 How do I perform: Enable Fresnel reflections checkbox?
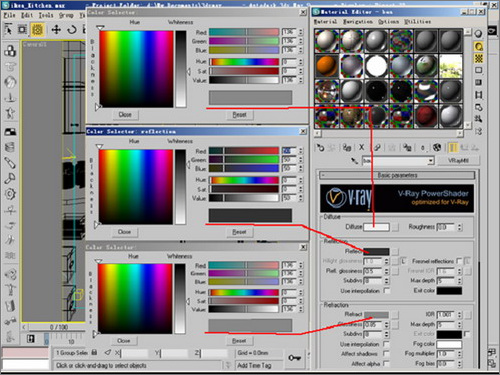click(x=460, y=261)
